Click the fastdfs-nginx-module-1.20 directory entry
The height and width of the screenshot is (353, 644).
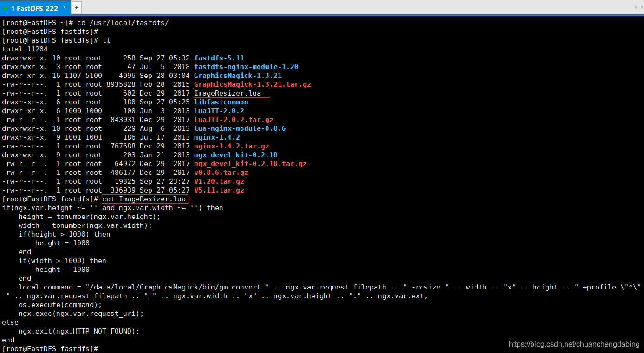pyautogui.click(x=246, y=67)
